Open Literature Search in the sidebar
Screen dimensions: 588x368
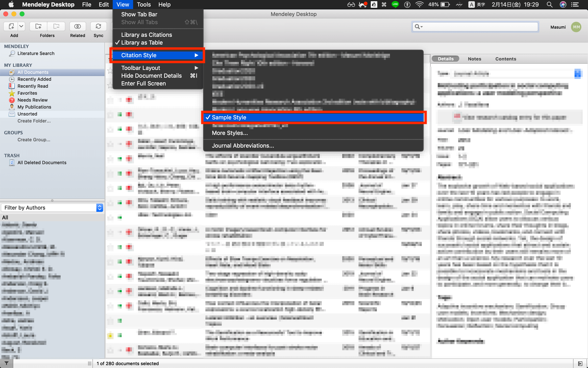click(x=36, y=53)
